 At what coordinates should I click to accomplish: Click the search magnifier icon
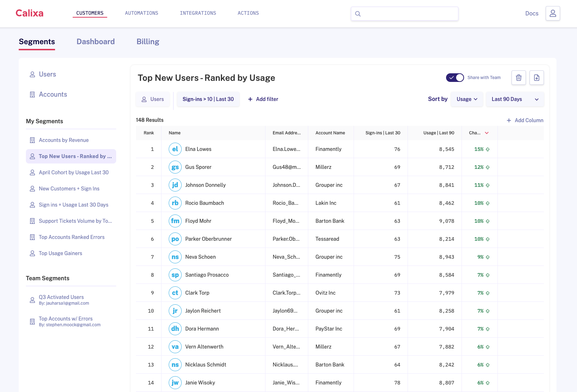click(x=358, y=14)
